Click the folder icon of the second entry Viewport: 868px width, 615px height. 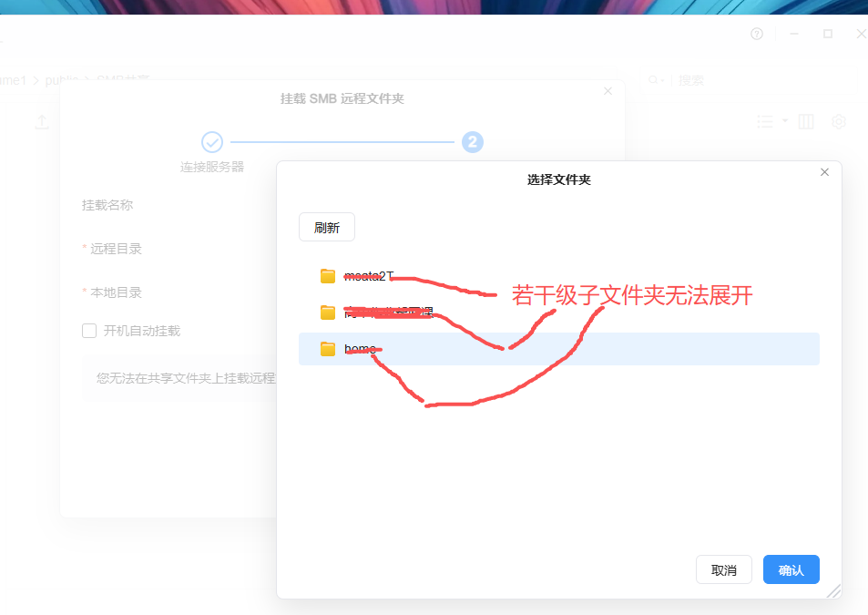click(x=328, y=313)
